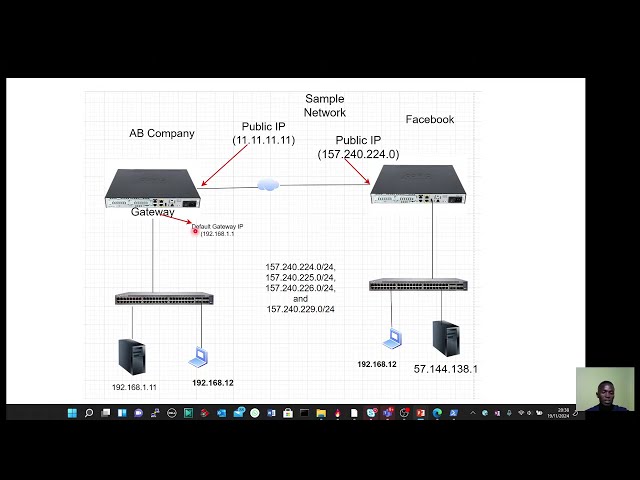
Task: Open the Chat taskbar icon
Action: coord(138,413)
